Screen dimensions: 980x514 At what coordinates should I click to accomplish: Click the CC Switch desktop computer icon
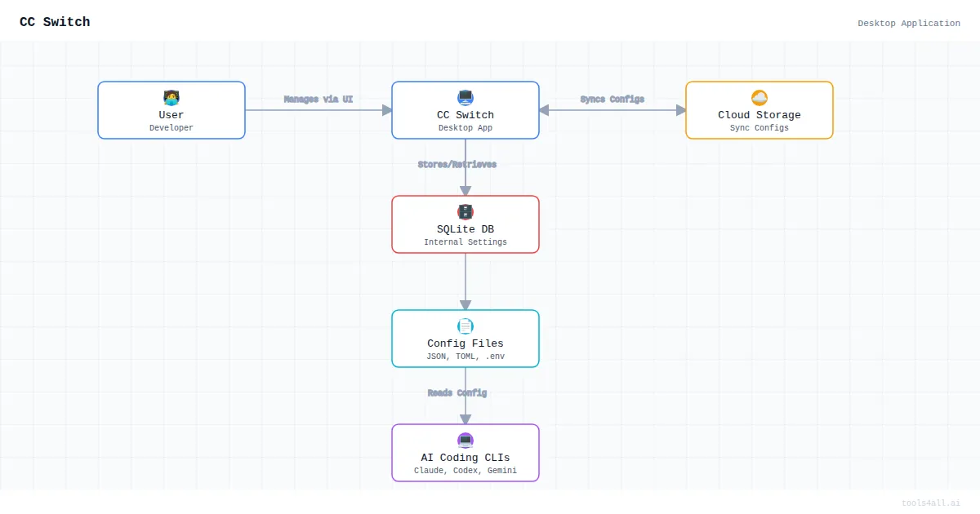[x=465, y=98]
